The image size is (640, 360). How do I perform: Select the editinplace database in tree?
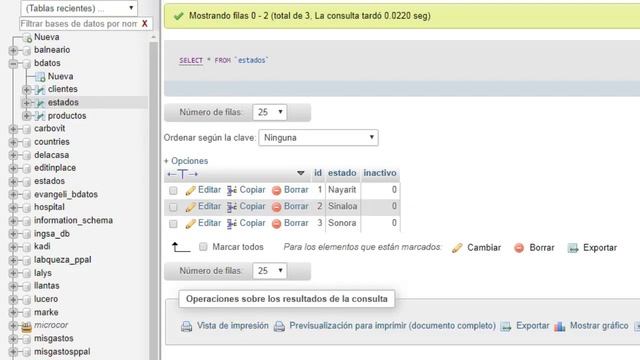coord(55,168)
